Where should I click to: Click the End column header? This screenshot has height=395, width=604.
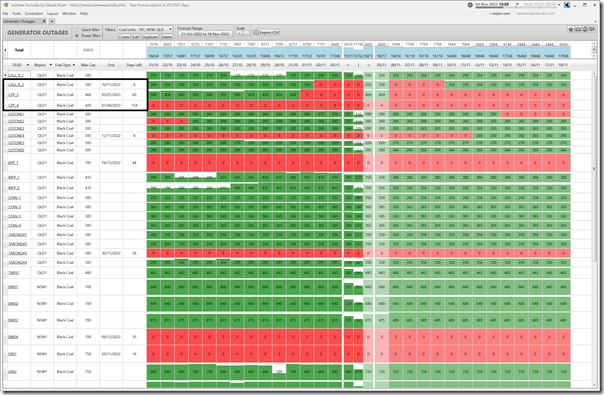(x=111, y=65)
